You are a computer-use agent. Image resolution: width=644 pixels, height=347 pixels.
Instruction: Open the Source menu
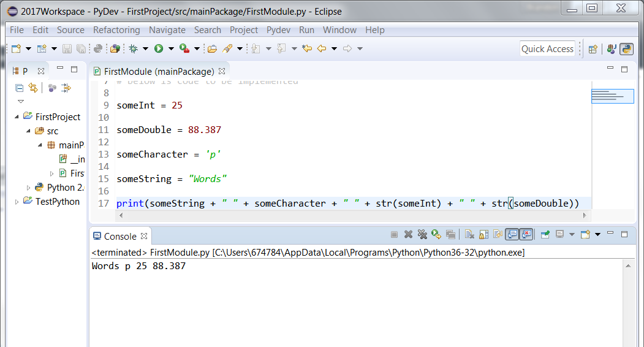[x=70, y=30]
